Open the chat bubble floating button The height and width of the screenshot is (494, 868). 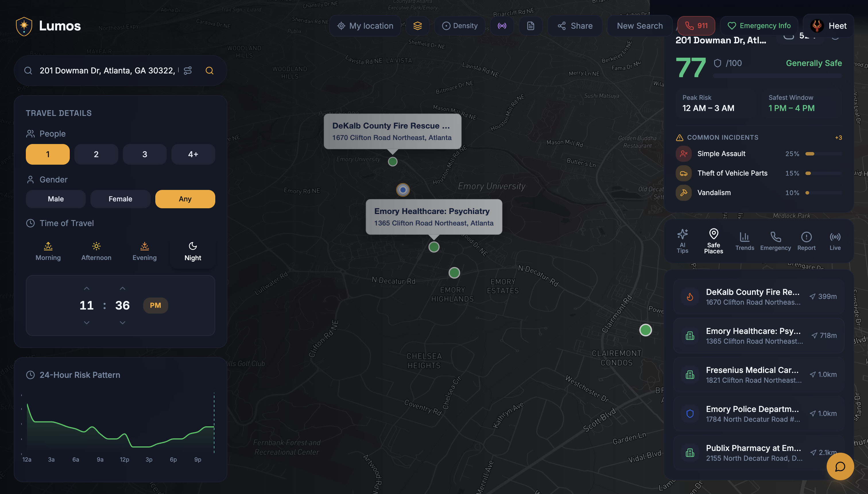pos(840,466)
